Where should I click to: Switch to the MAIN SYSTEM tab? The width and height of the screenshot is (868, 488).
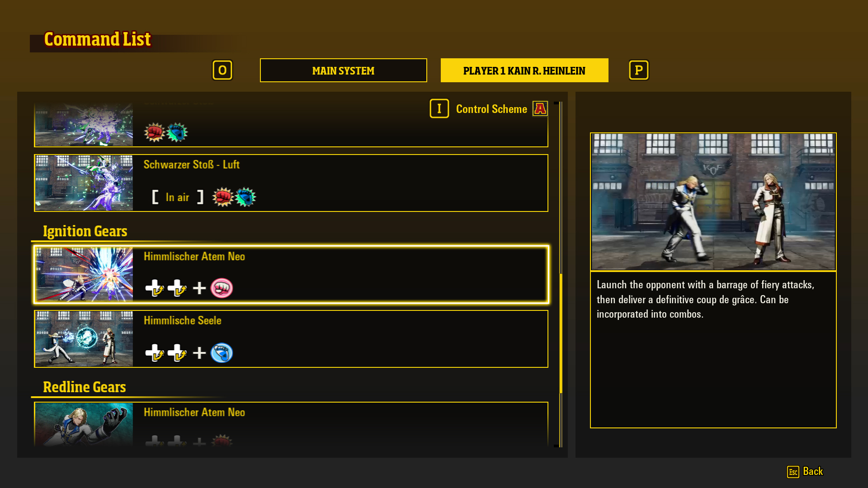point(343,70)
